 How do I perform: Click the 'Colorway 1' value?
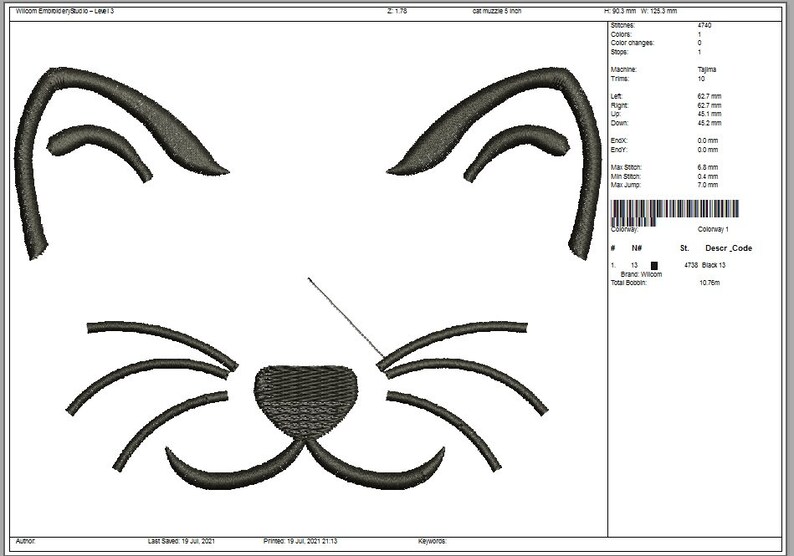(713, 229)
